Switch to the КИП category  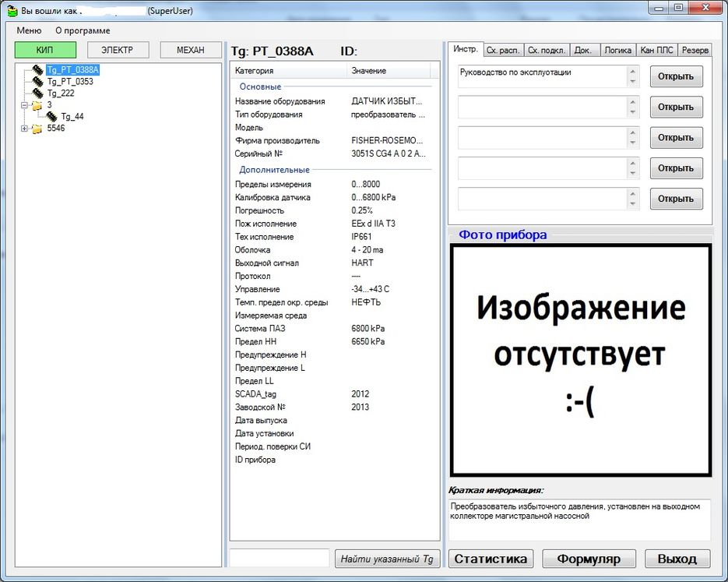pos(45,50)
